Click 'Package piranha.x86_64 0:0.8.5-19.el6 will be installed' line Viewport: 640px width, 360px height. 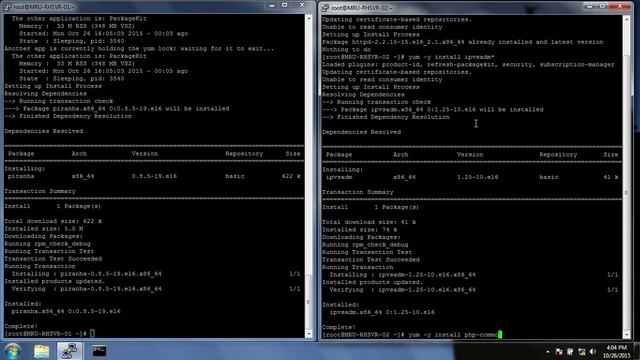click(117, 109)
